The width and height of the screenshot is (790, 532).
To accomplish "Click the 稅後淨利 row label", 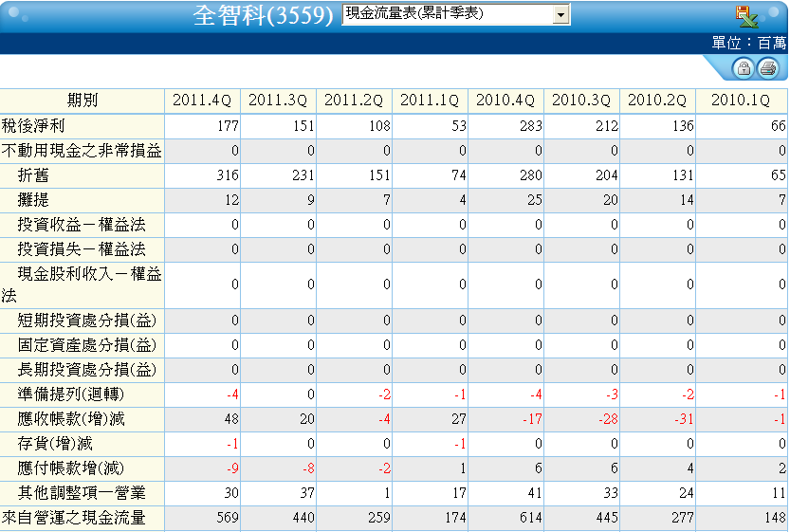I will coord(33,126).
